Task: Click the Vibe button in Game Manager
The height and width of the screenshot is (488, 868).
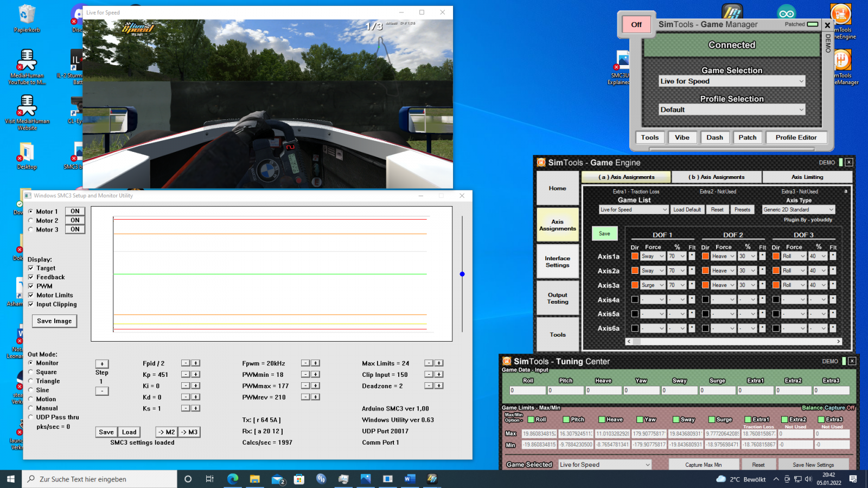Action: [x=682, y=137]
